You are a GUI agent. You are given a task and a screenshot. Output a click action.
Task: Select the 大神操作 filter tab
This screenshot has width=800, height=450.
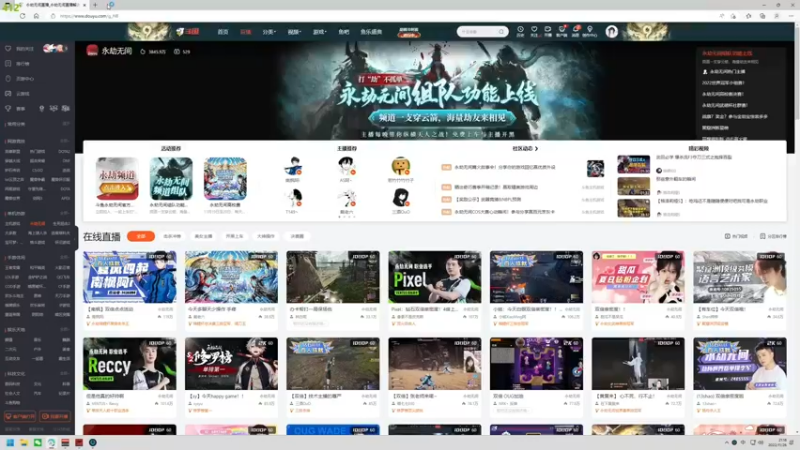tap(266, 236)
